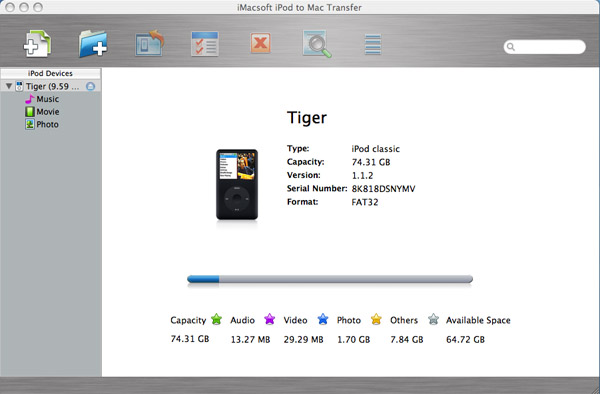Click in the search field

coord(545,47)
